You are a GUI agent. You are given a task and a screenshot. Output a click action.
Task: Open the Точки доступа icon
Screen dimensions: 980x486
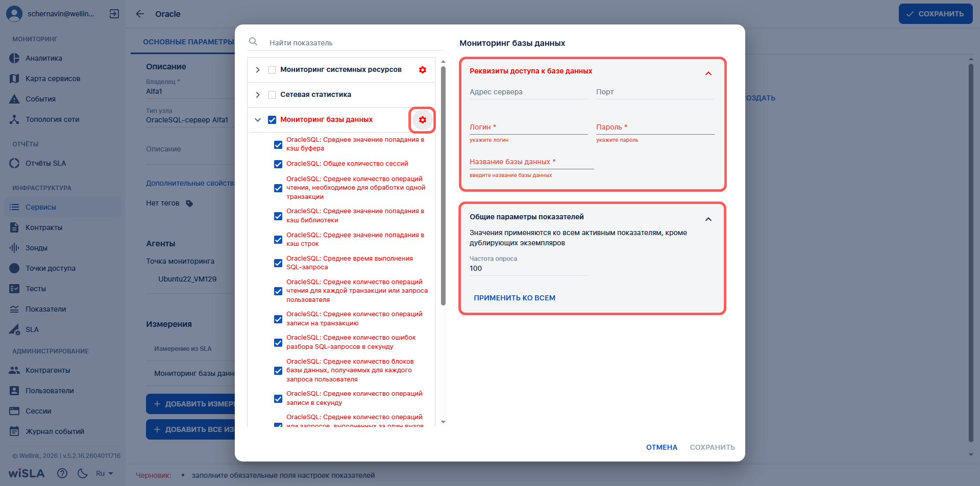14,268
